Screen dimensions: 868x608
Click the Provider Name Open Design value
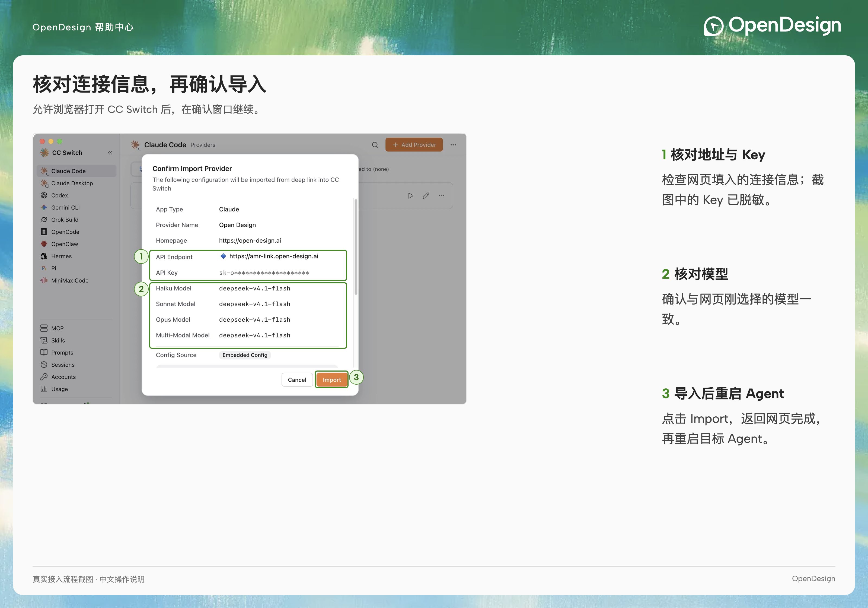pos(237,225)
